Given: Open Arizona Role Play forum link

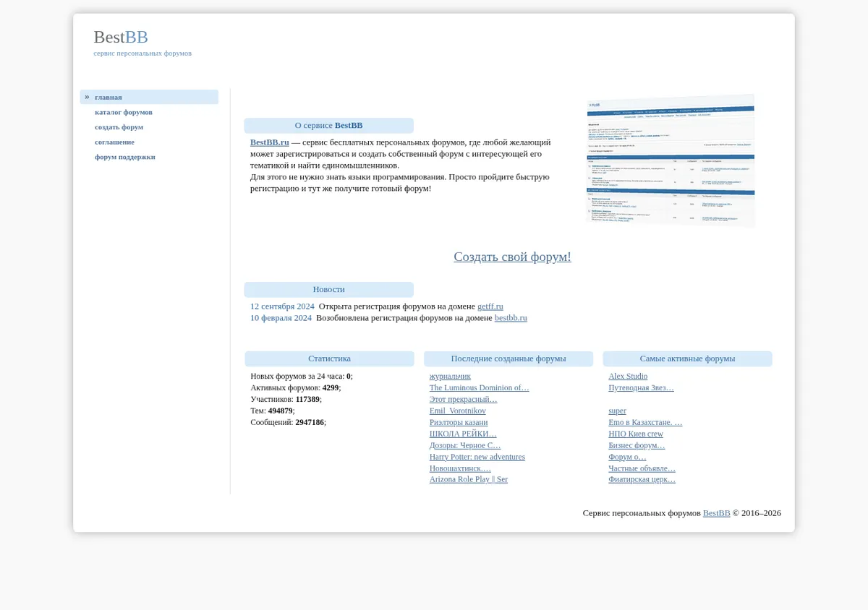Looking at the screenshot, I should [x=469, y=479].
